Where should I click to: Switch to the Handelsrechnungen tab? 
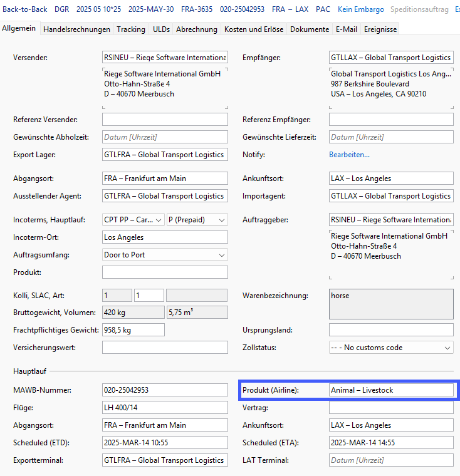pyautogui.click(x=76, y=29)
